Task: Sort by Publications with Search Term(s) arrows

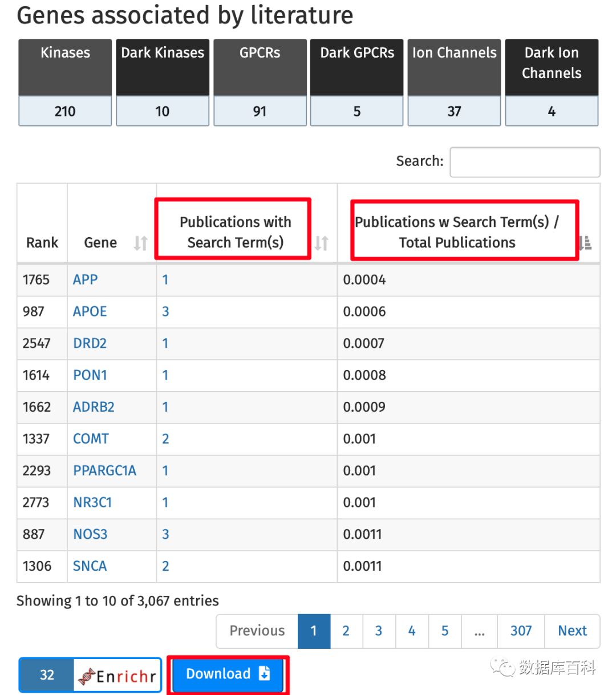Action: click(322, 243)
